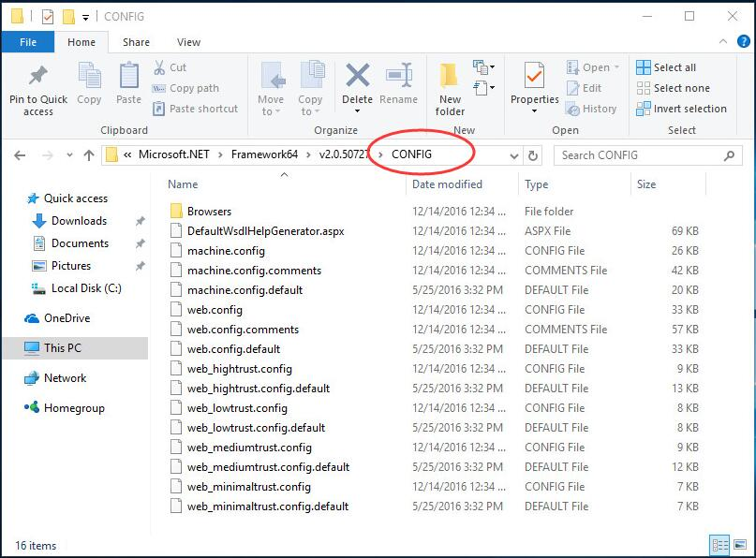This screenshot has height=558, width=756.
Task: Collapse the ribbon with the chevron
Action: tap(721, 41)
